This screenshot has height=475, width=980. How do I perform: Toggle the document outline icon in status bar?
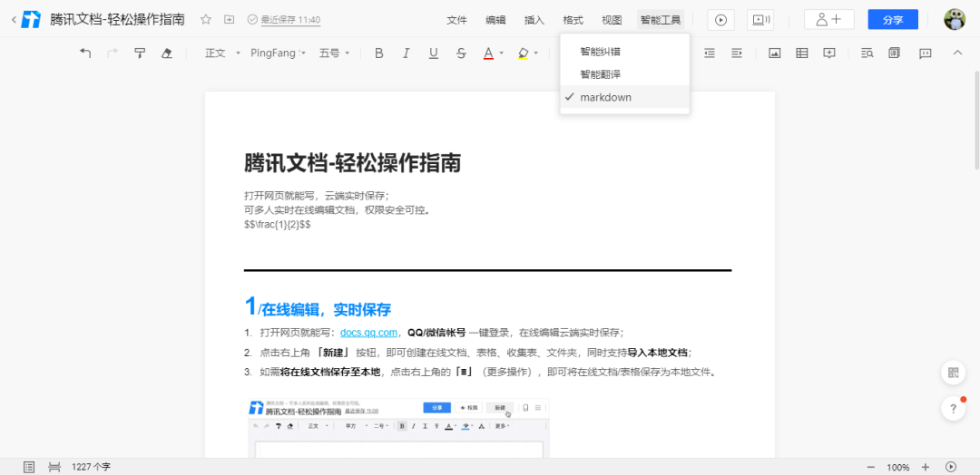coord(29,467)
